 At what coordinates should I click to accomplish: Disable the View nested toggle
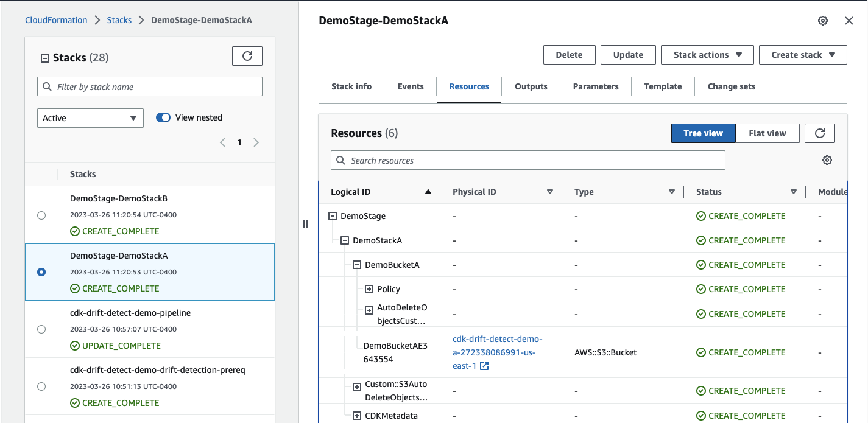[x=163, y=117]
